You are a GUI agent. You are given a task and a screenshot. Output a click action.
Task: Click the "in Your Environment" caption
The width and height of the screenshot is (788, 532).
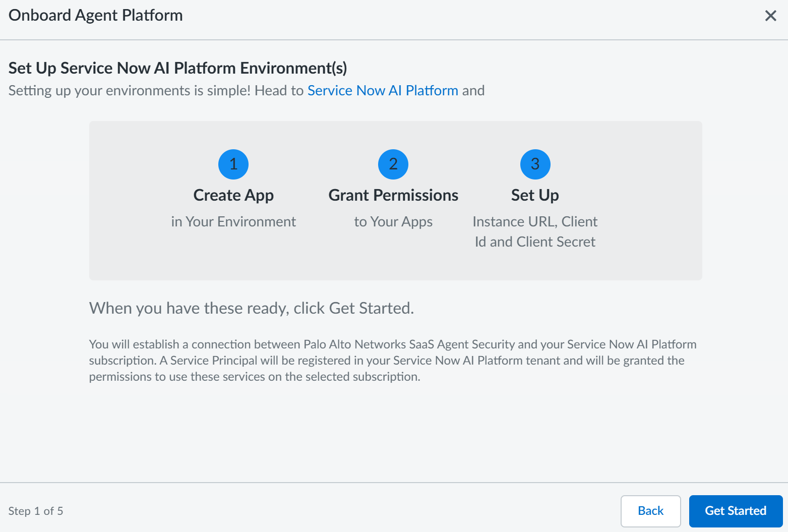[233, 222]
